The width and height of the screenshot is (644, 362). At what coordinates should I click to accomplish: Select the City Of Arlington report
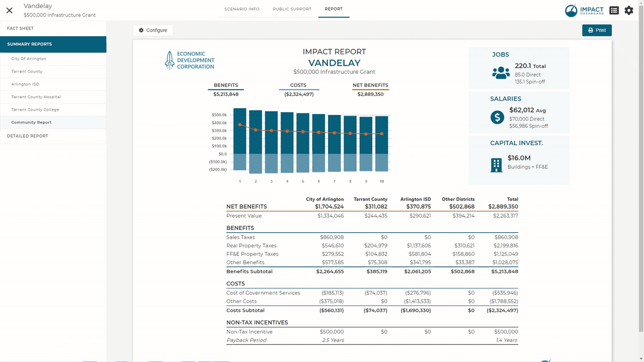[x=53, y=59]
